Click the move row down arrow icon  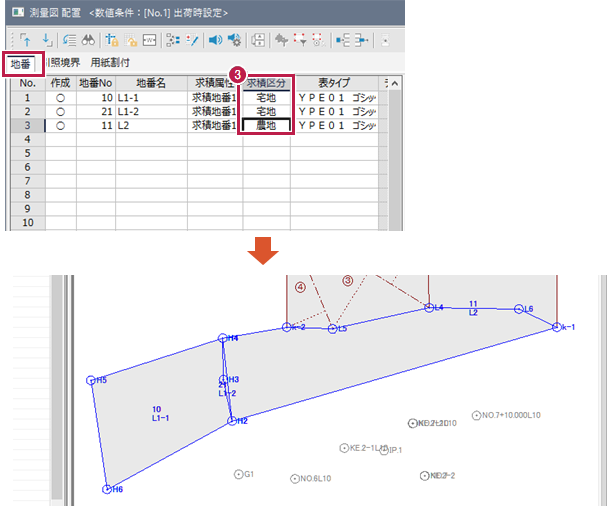(45, 41)
